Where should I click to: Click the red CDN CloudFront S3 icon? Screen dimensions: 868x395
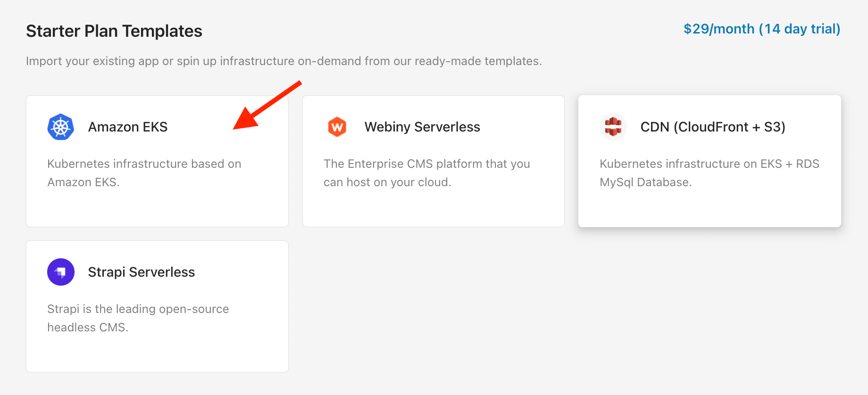[613, 127]
